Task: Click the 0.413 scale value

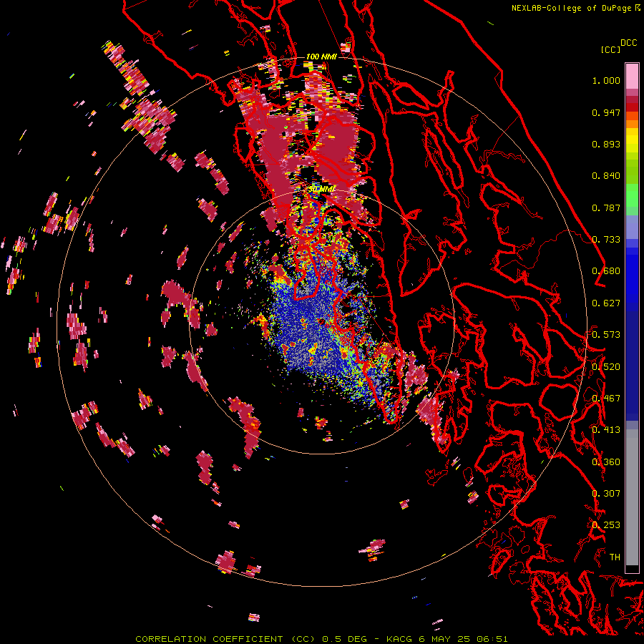Action: coord(606,430)
